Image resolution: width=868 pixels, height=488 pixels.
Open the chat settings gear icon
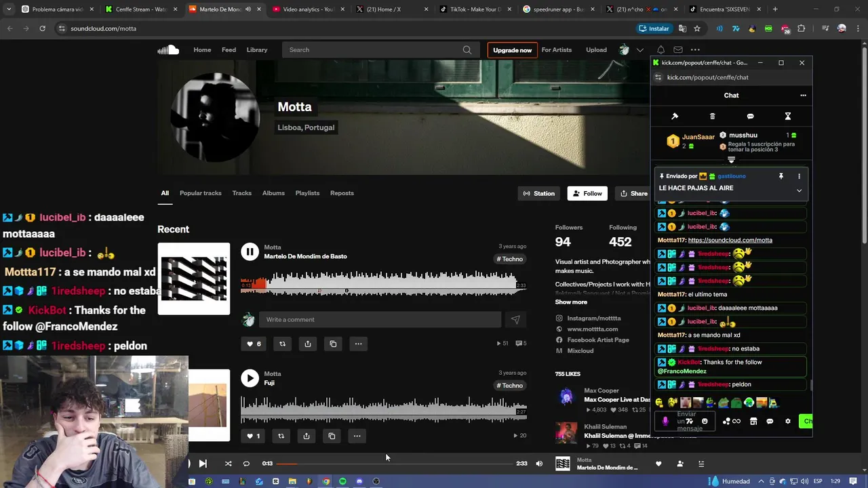787,421
